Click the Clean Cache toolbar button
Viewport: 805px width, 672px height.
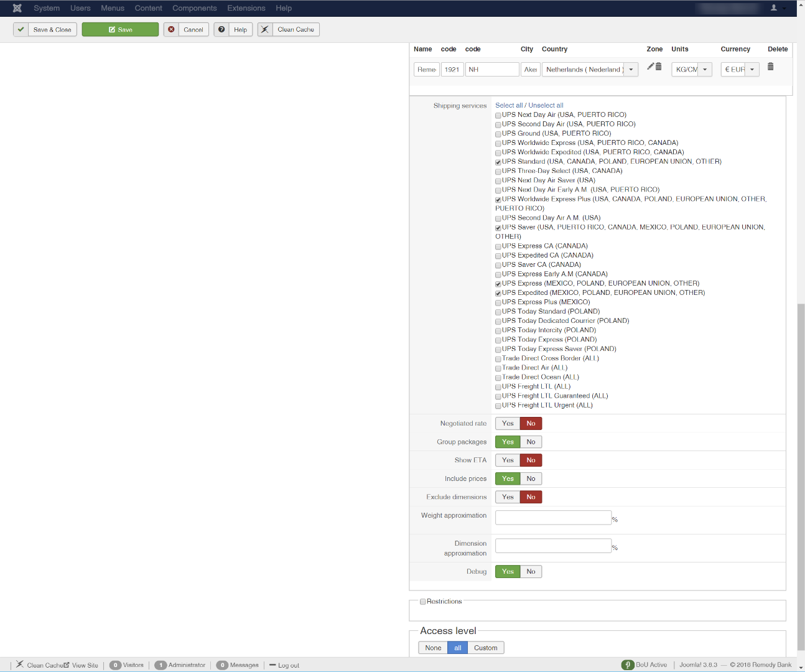coord(289,29)
